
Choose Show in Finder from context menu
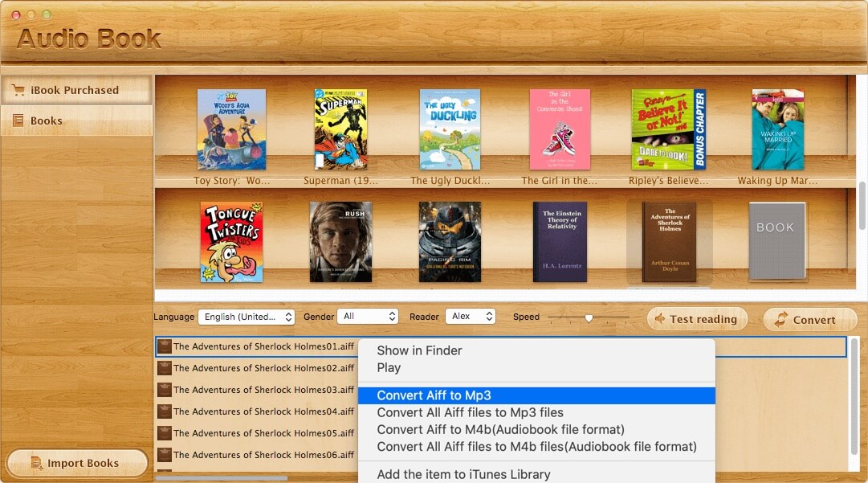click(x=536, y=350)
